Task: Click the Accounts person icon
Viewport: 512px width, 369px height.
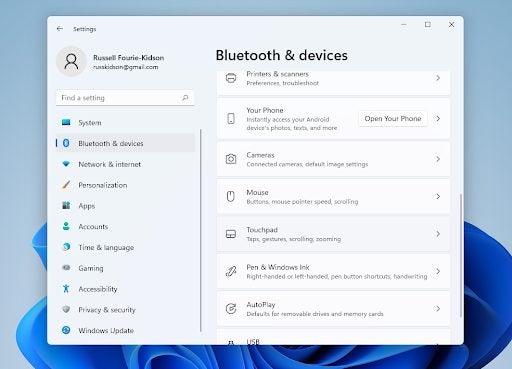Action: (x=66, y=226)
